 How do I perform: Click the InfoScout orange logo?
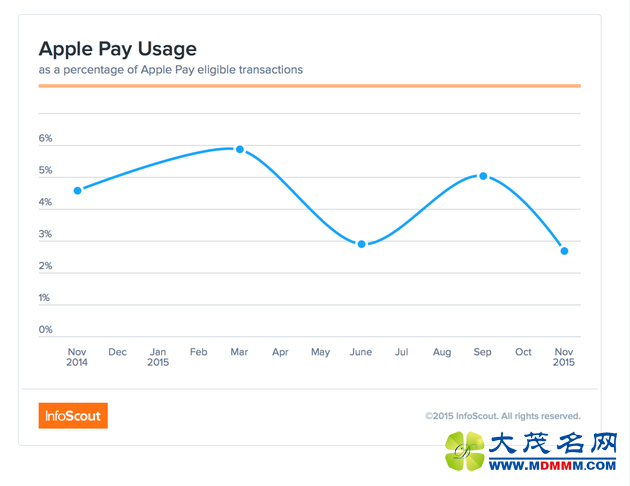pyautogui.click(x=73, y=415)
